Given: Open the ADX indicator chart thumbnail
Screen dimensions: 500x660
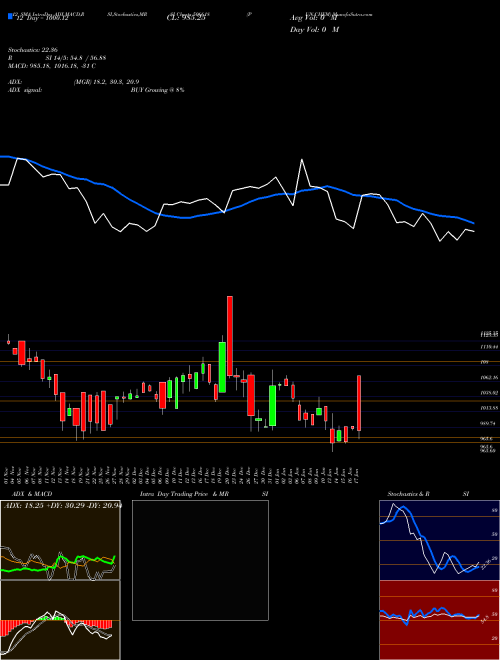Looking at the screenshot, I should pos(60,540).
